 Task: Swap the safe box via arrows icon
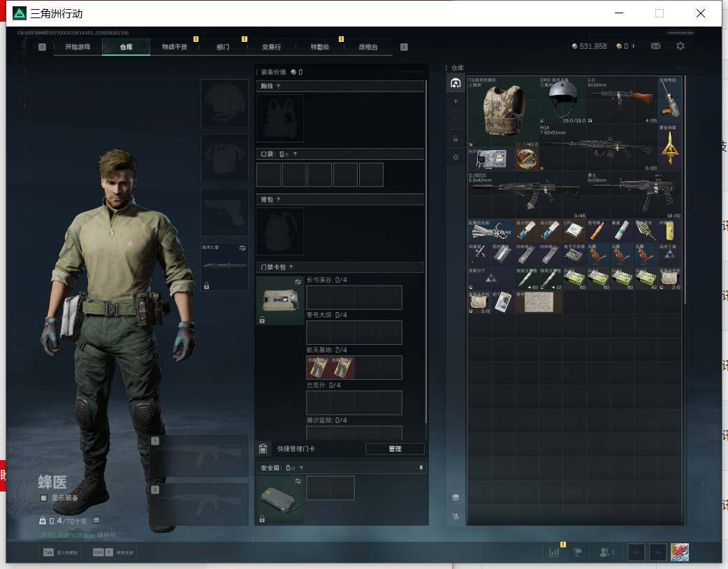298,481
